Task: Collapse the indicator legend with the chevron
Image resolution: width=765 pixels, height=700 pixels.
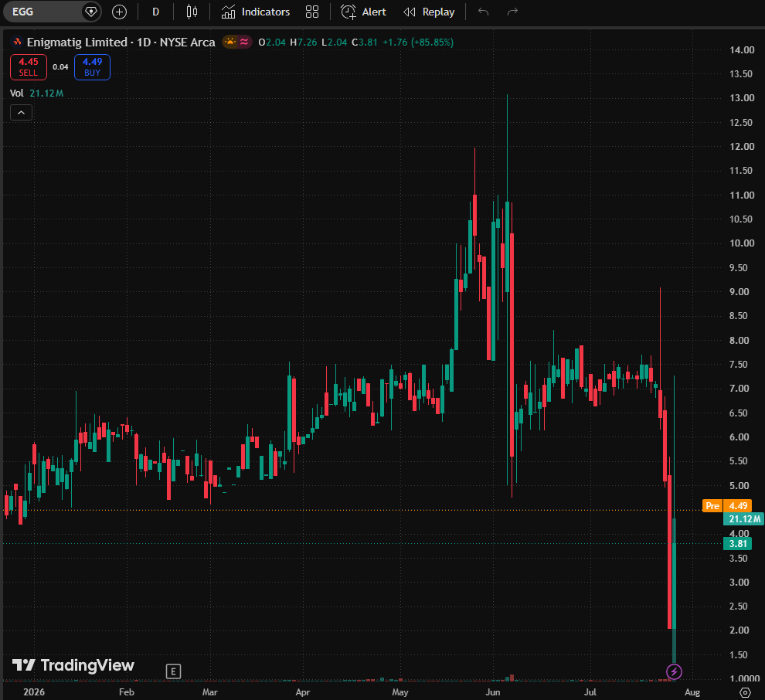Action: tap(21, 113)
